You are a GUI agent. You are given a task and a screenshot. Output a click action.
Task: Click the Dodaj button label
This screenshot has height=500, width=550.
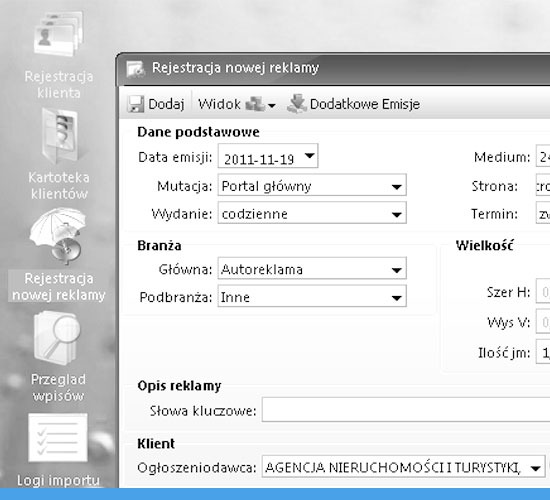(x=166, y=104)
